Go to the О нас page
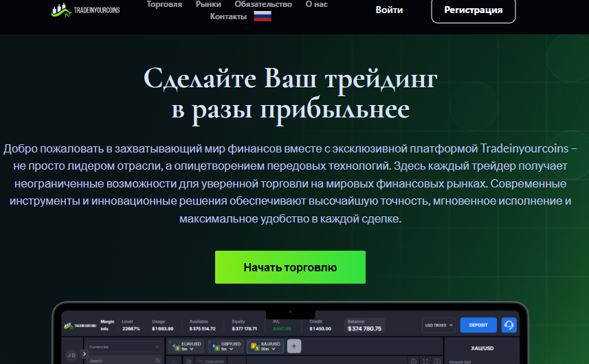 click(316, 4)
